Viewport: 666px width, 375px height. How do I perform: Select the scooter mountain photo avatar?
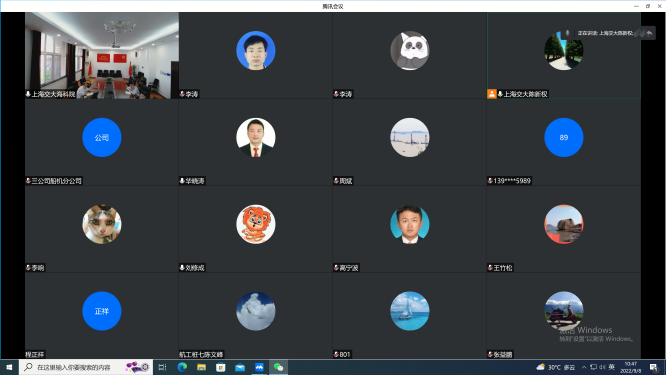point(564,311)
